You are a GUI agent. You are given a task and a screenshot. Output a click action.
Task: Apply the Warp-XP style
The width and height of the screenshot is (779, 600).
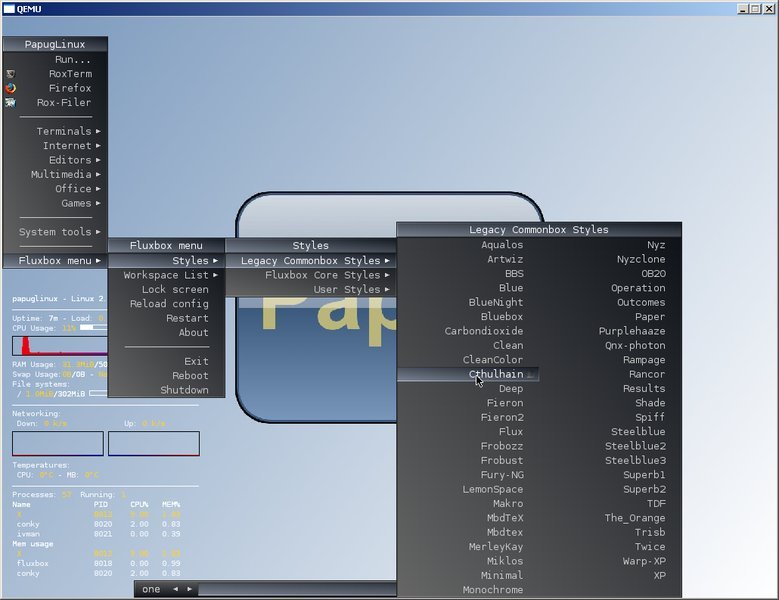tap(610, 562)
